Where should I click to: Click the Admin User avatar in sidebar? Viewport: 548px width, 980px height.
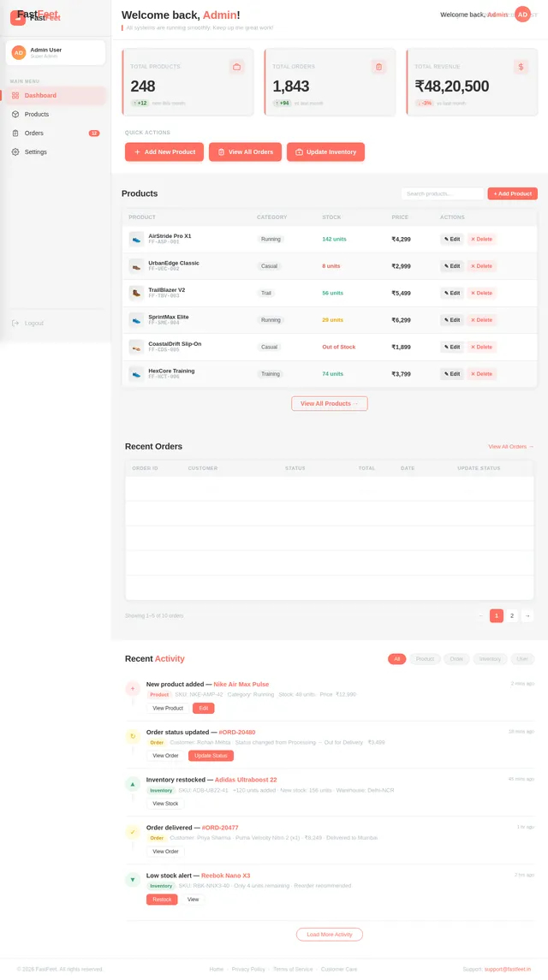[x=19, y=52]
